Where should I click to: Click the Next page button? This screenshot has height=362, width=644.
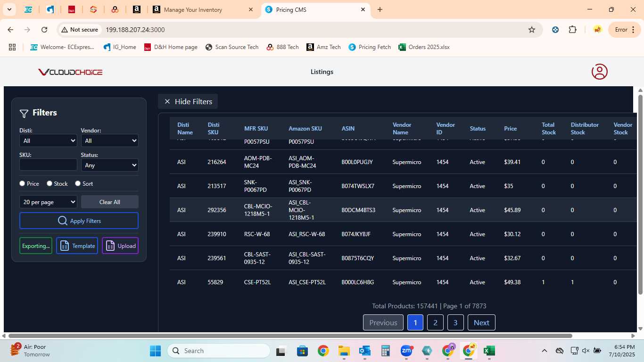click(481, 322)
